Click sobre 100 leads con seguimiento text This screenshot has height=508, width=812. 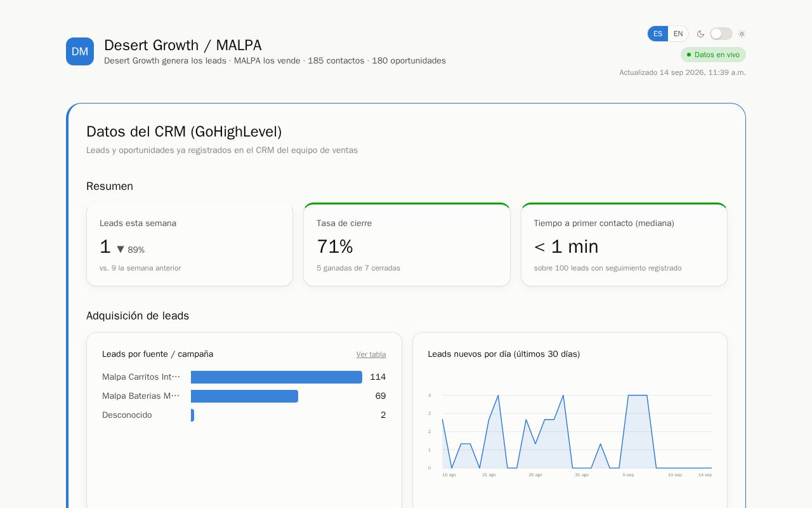click(608, 268)
